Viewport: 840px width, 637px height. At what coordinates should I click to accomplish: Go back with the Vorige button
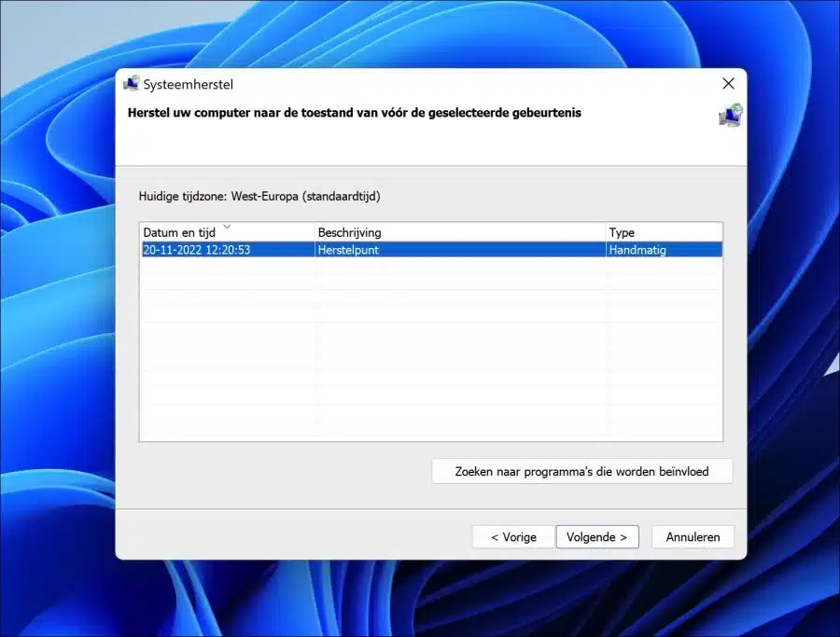click(513, 537)
